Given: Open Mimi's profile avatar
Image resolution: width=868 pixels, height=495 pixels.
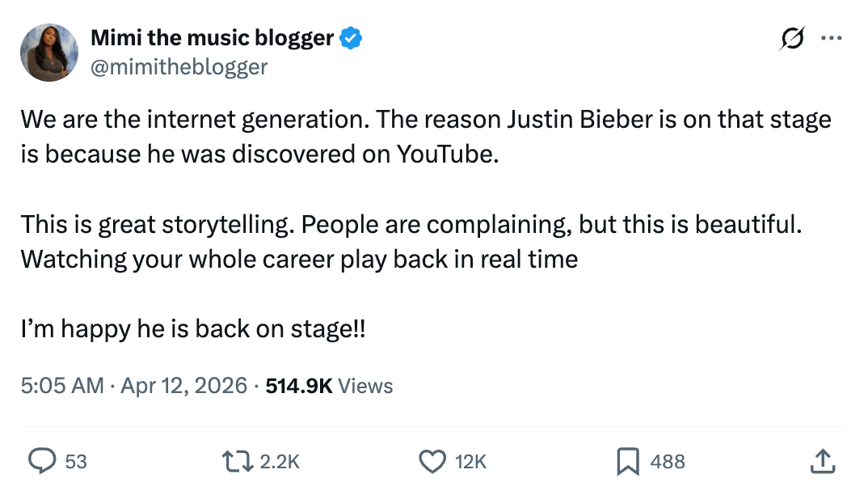Looking at the screenshot, I should click(x=49, y=52).
